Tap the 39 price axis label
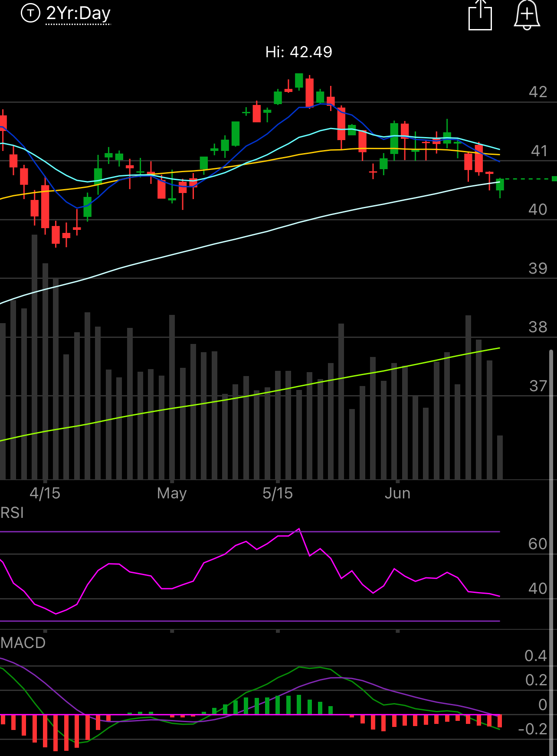 tap(538, 268)
